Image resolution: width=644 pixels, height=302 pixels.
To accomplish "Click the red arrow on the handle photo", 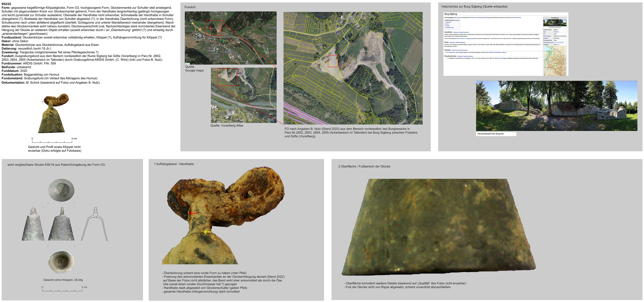I will 193,213.
